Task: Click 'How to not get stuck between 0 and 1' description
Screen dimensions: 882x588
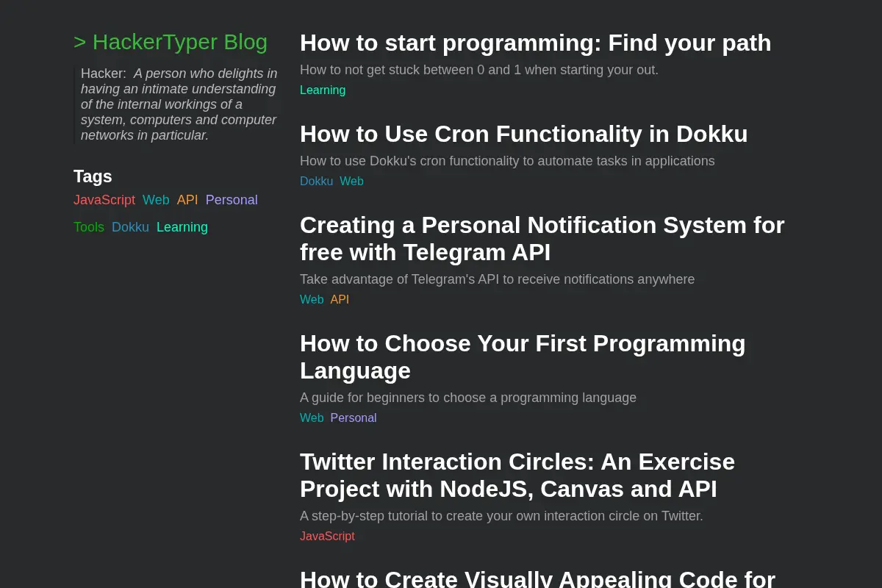Action: coord(479,70)
